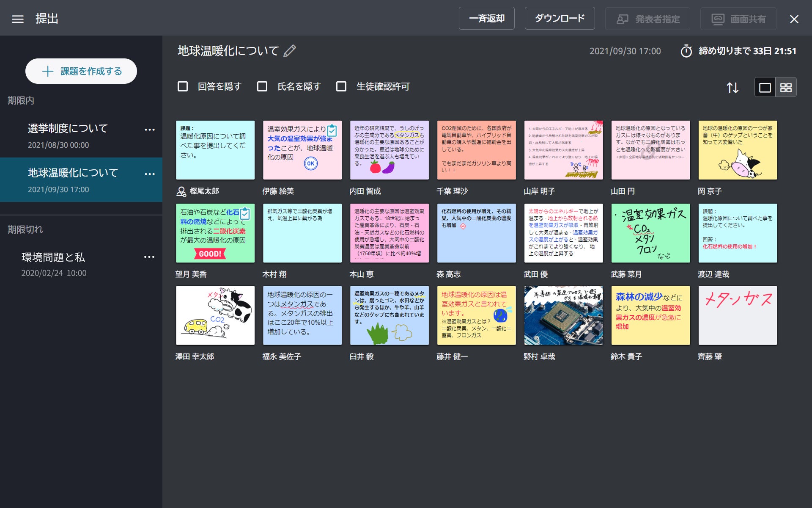Switch to single column view
Viewport: 812px width, 508px height.
coord(765,87)
